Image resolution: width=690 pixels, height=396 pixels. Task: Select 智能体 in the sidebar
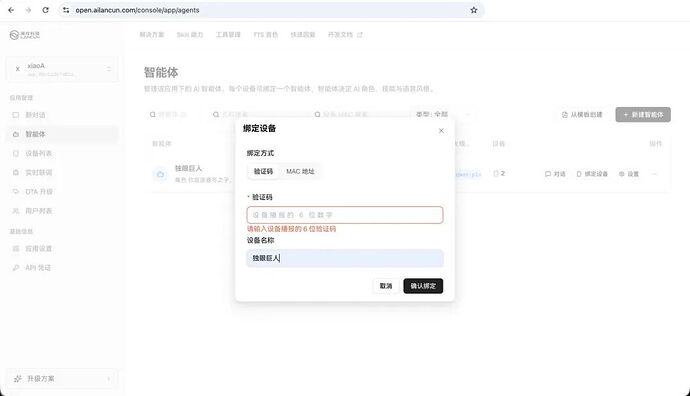tap(62, 134)
